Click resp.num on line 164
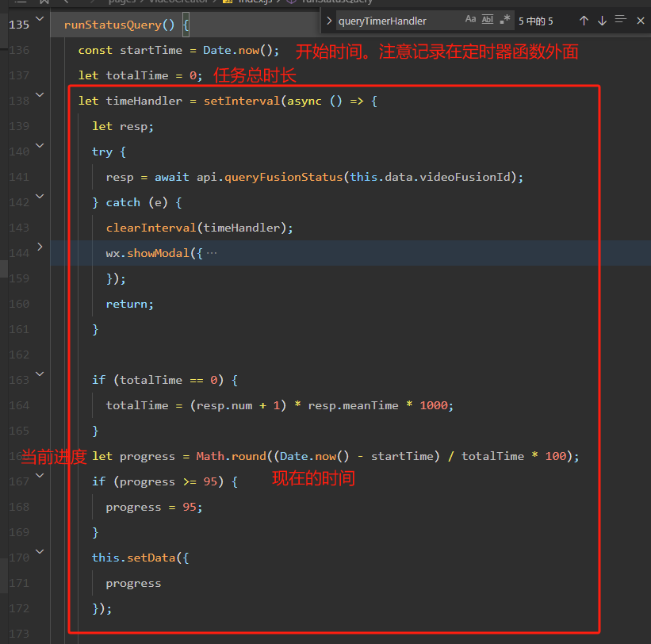The width and height of the screenshot is (651, 644). [224, 405]
